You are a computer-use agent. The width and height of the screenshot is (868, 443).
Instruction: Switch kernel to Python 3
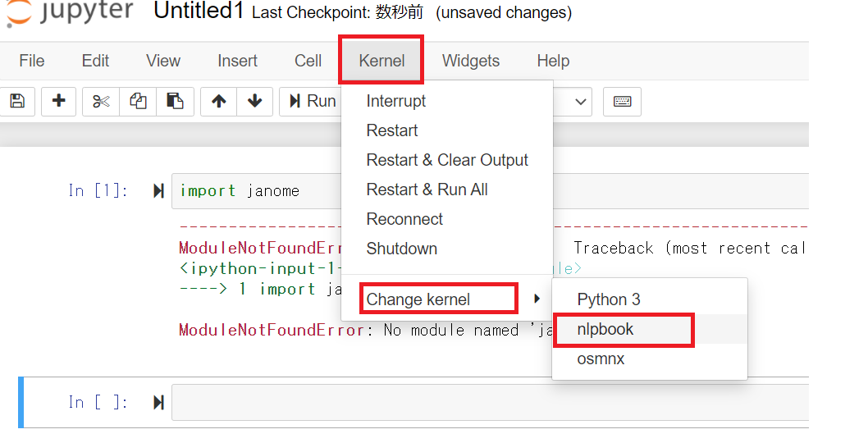tap(650, 299)
